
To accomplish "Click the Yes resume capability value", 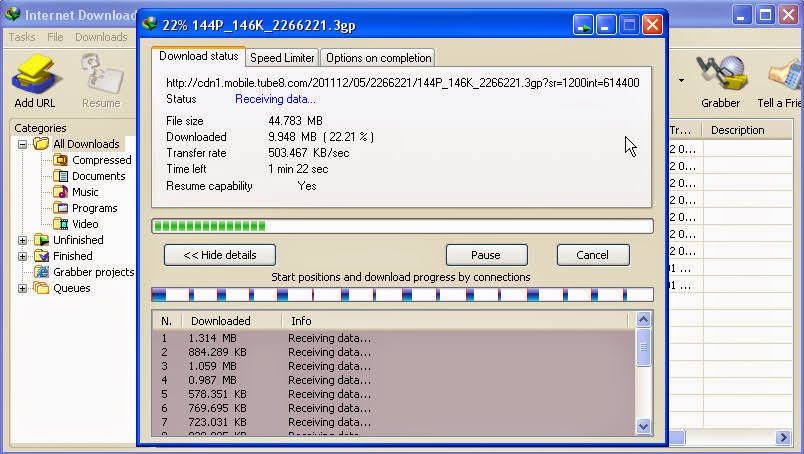I will pos(307,186).
